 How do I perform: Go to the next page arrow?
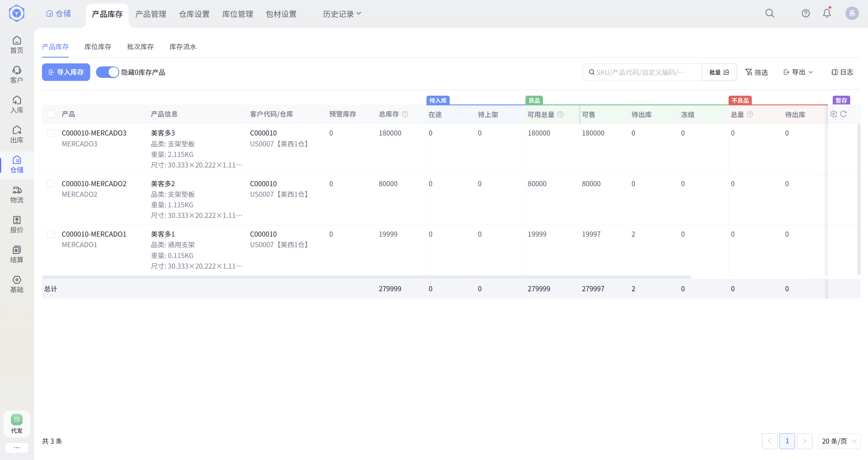click(805, 441)
